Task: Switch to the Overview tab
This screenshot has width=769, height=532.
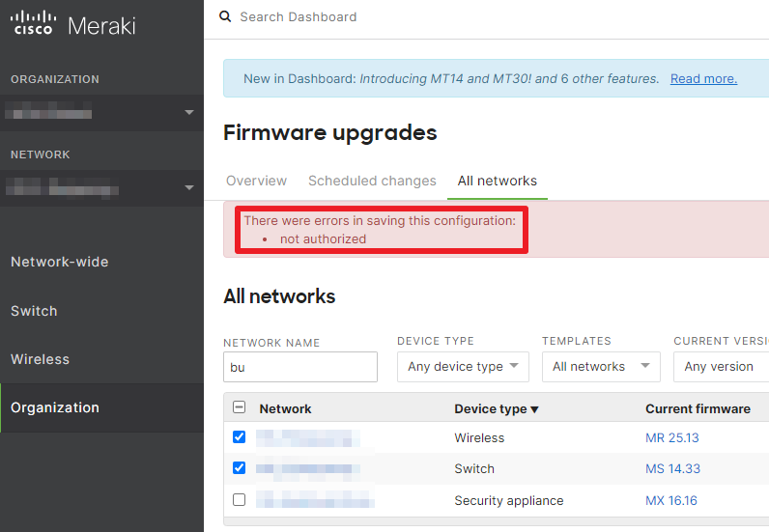Action: point(256,181)
